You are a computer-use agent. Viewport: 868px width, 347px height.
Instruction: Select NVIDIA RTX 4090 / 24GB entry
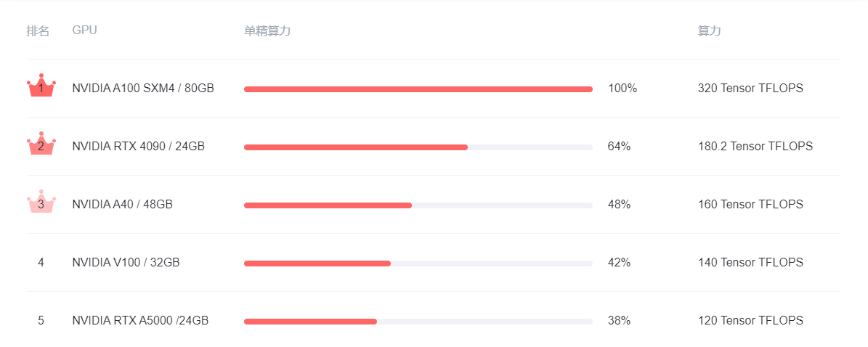[x=138, y=147]
